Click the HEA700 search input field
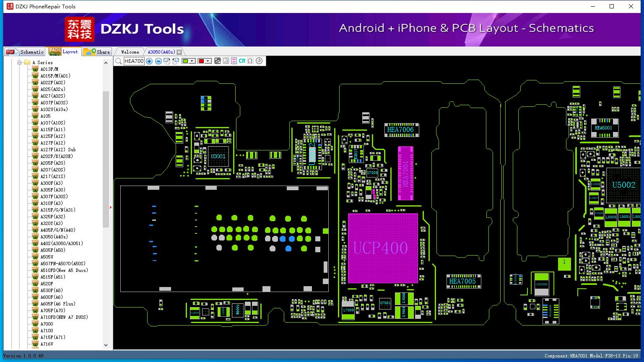Screen dimensions: 644x362 coord(134,61)
